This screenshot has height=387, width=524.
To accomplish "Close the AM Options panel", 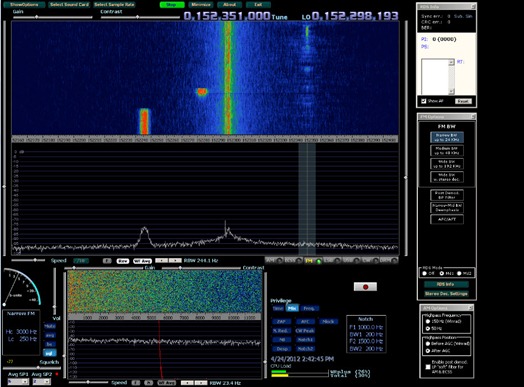I will (471, 308).
